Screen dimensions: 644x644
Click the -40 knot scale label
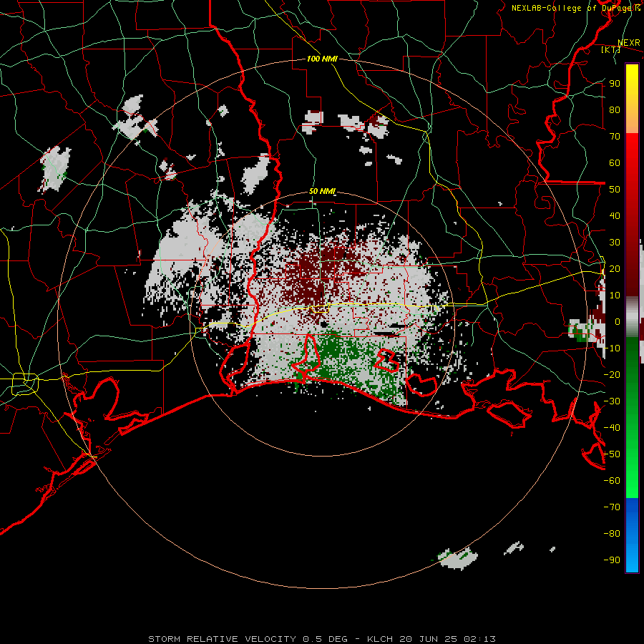click(612, 428)
